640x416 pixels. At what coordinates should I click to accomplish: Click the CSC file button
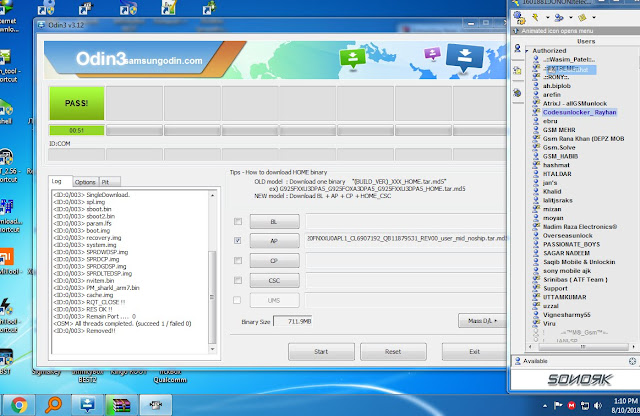(274, 280)
